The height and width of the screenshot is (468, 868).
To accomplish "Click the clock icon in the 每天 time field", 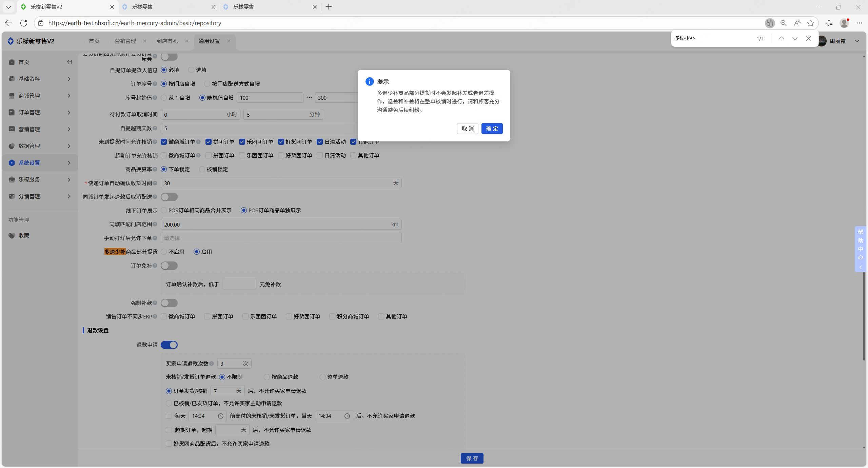I will tap(220, 416).
